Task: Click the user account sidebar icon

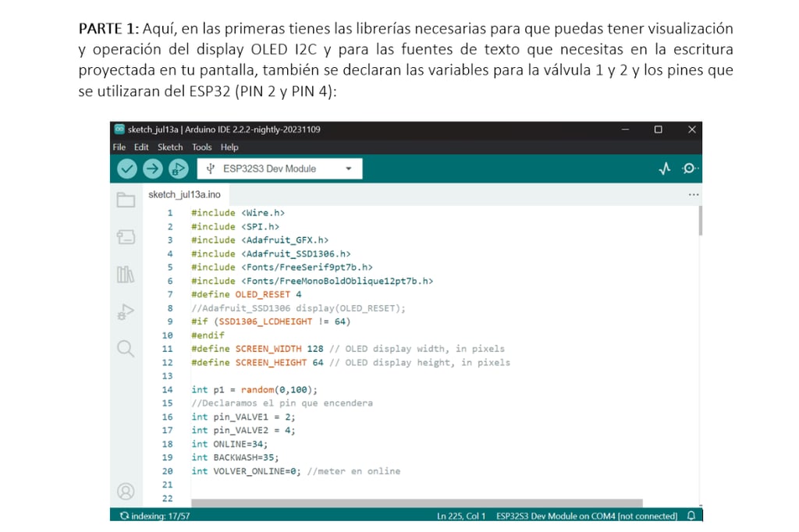Action: point(126,491)
